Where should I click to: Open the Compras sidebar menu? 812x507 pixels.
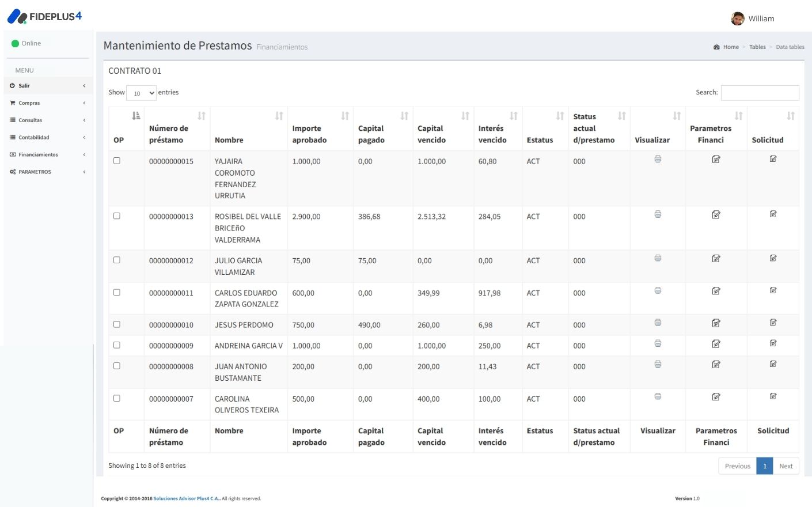tap(28, 103)
